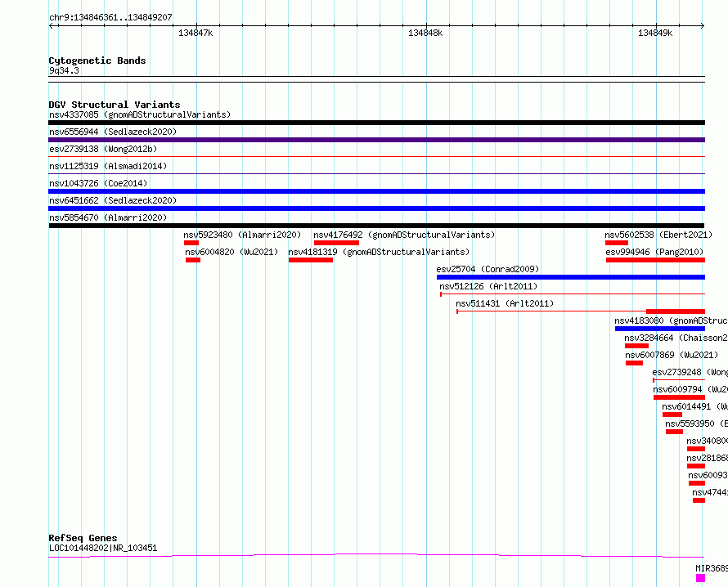Open esv2739138 (Wong2012b) variant label
The height and width of the screenshot is (587, 728).
tap(103, 149)
